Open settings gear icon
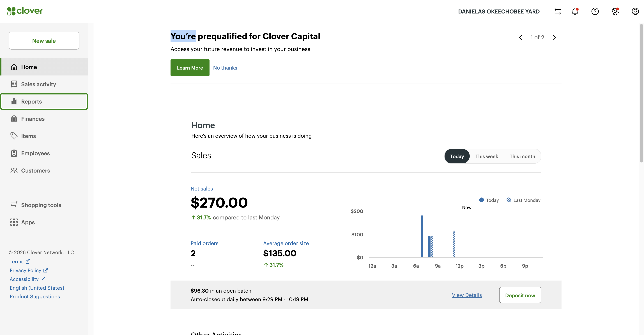 pos(615,11)
